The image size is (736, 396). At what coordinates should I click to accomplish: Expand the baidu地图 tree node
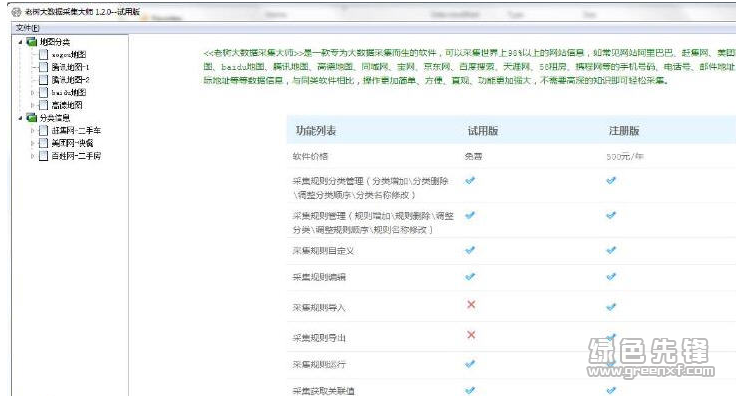click(x=32, y=92)
